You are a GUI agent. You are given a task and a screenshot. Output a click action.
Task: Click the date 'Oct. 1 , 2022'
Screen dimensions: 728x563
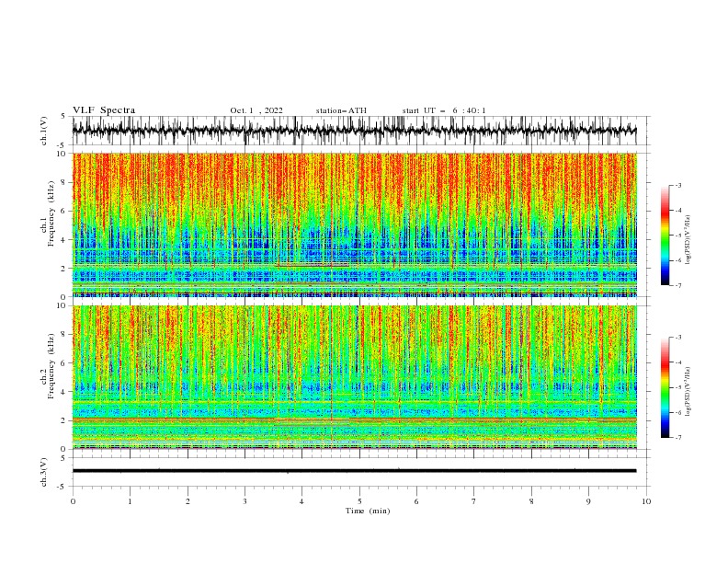pyautogui.click(x=256, y=110)
